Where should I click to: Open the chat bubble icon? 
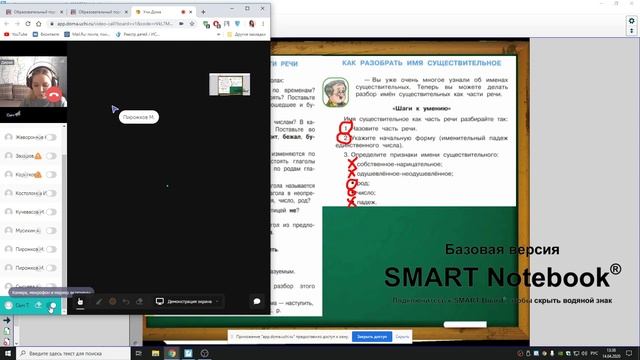(257, 301)
